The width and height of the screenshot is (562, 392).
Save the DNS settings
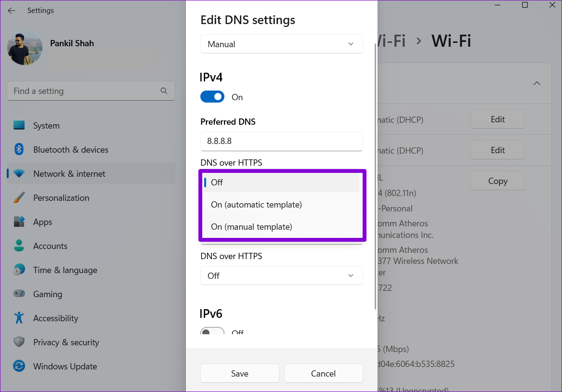click(239, 374)
